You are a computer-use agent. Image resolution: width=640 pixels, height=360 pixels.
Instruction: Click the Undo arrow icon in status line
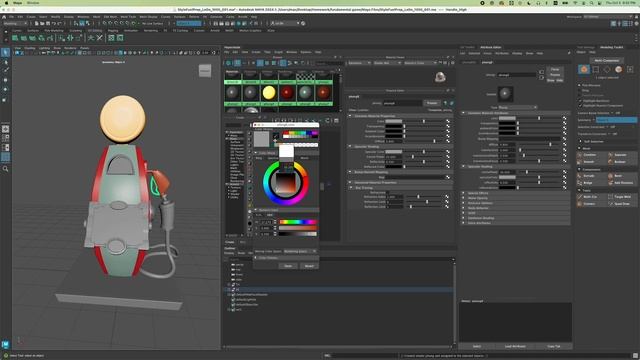click(x=54, y=23)
